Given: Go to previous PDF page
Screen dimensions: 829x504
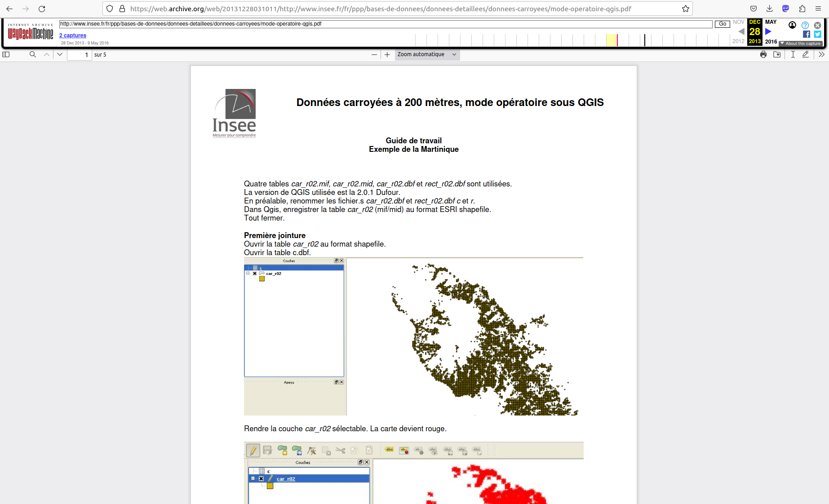Looking at the screenshot, I should [47, 54].
